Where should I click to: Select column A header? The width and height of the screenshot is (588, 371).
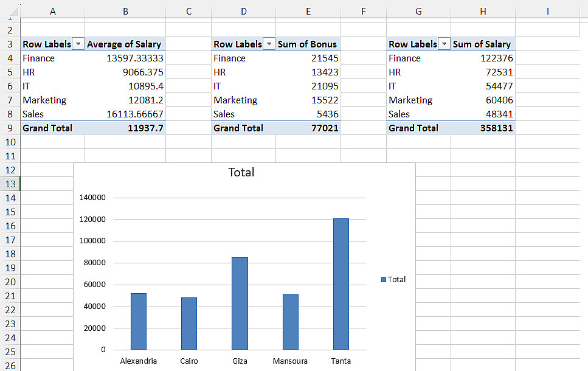pyautogui.click(x=53, y=12)
